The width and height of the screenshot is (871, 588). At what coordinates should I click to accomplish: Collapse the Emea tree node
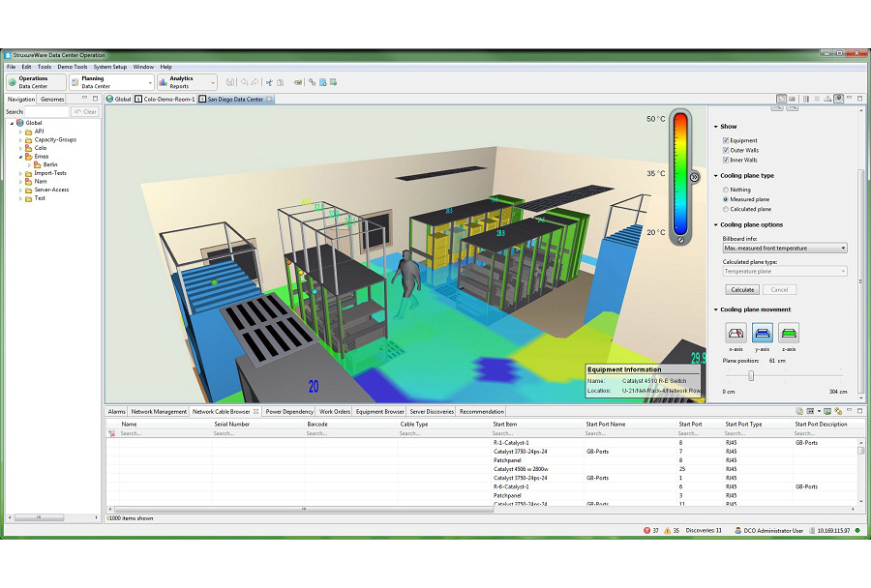tap(21, 157)
